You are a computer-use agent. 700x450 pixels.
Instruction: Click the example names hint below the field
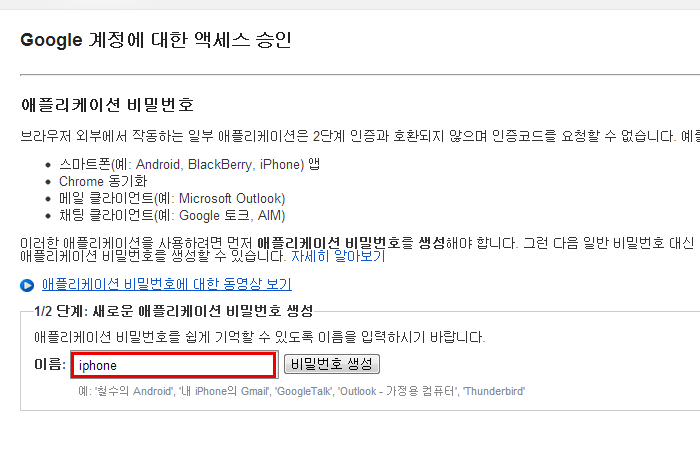point(302,392)
